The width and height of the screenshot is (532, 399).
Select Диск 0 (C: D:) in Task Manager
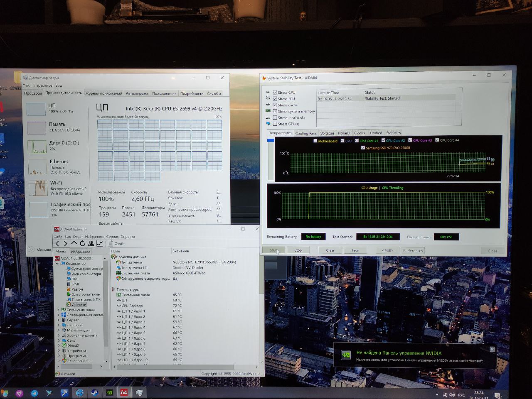pyautogui.click(x=37, y=147)
